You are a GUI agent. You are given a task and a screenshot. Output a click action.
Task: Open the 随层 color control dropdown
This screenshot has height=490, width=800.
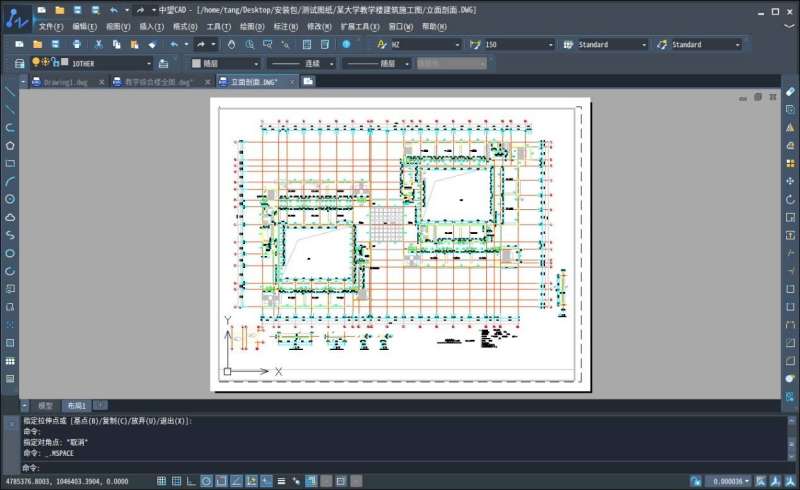pos(225,63)
